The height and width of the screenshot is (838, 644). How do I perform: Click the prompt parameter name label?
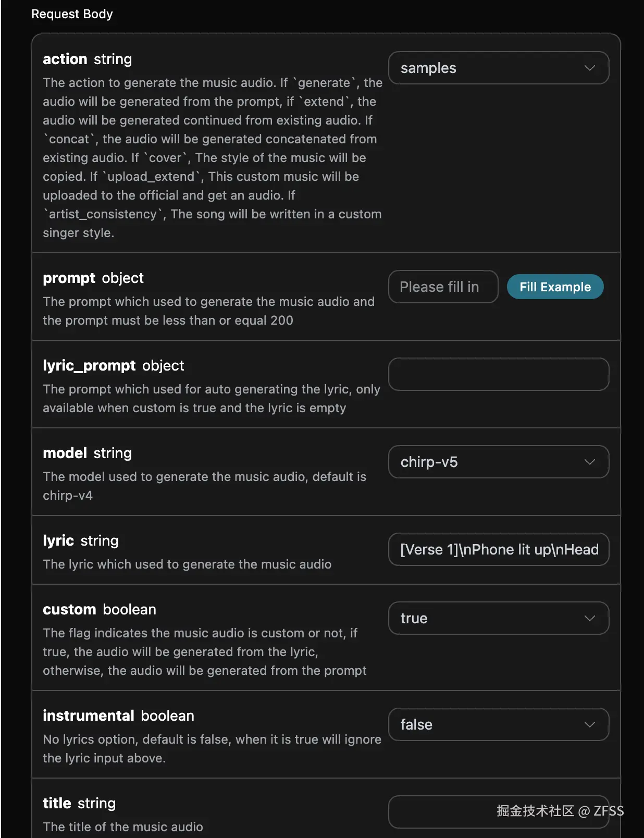pos(69,278)
